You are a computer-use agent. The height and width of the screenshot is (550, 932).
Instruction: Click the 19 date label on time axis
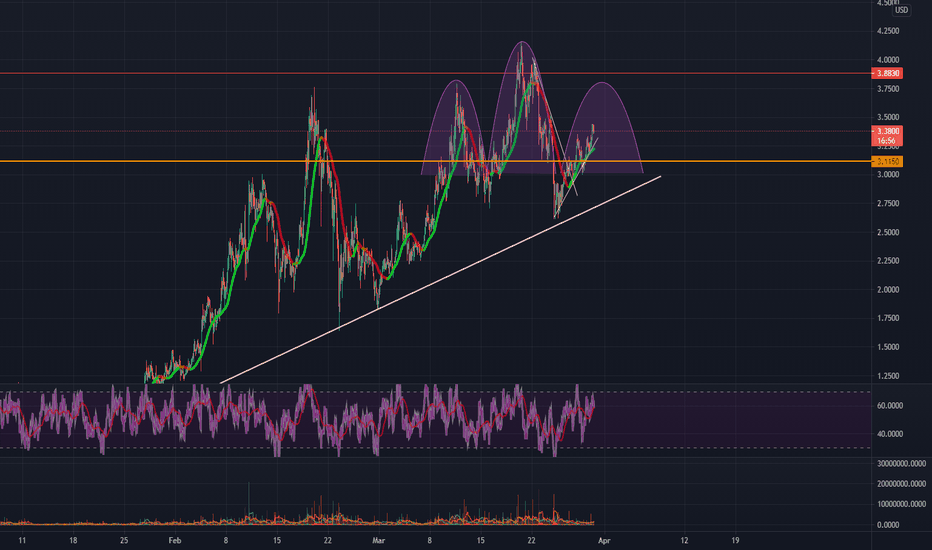click(735, 541)
